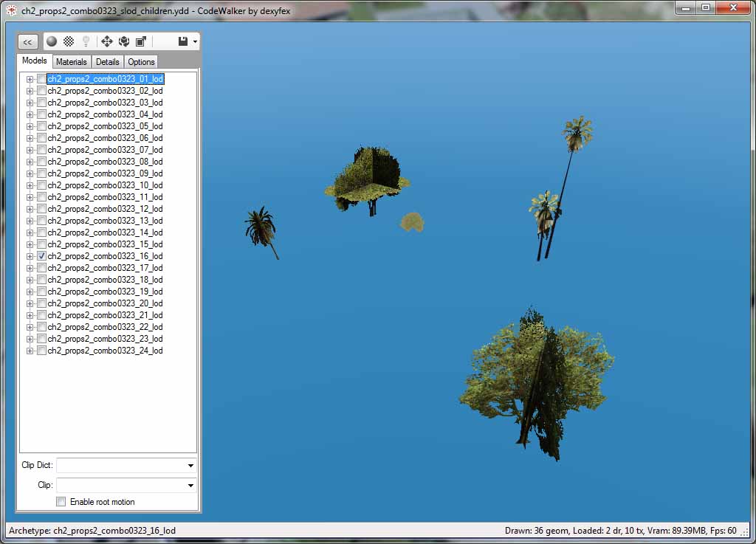This screenshot has height=544, width=756.
Task: Select the solid sphere render mode icon
Action: pyautogui.click(x=52, y=41)
